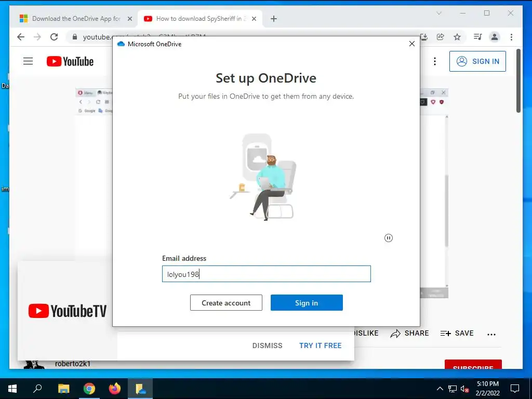Click the YouTube TV logo in promo
Screen dimensions: 532x399
68,311
